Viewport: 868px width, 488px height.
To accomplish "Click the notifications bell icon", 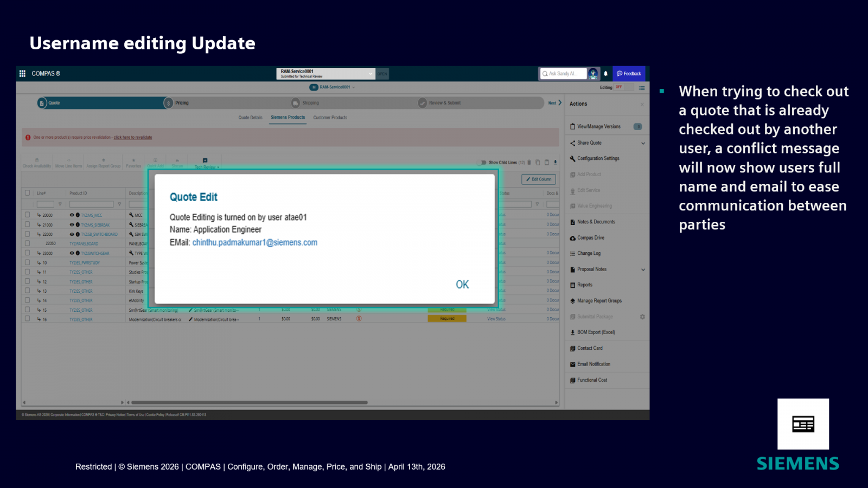I will click(x=606, y=74).
